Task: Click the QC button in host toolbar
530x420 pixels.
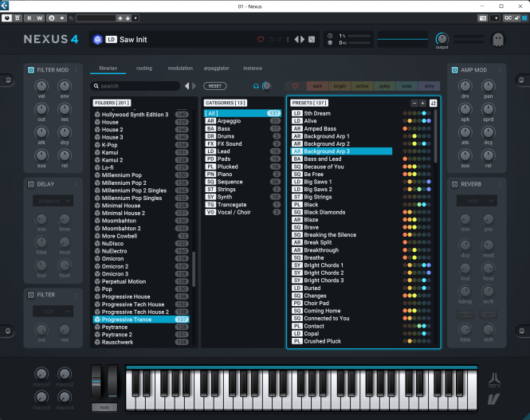Action: (508, 18)
